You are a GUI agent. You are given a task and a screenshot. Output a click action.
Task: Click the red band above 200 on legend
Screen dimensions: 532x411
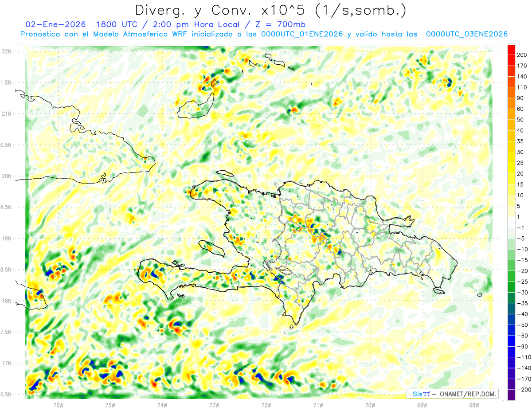(x=511, y=49)
